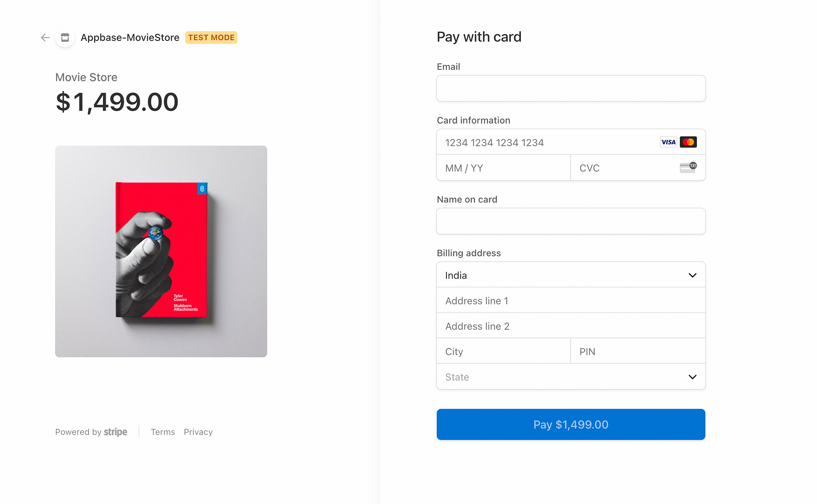817x504 pixels.
Task: Open the Terms link
Action: 163,432
